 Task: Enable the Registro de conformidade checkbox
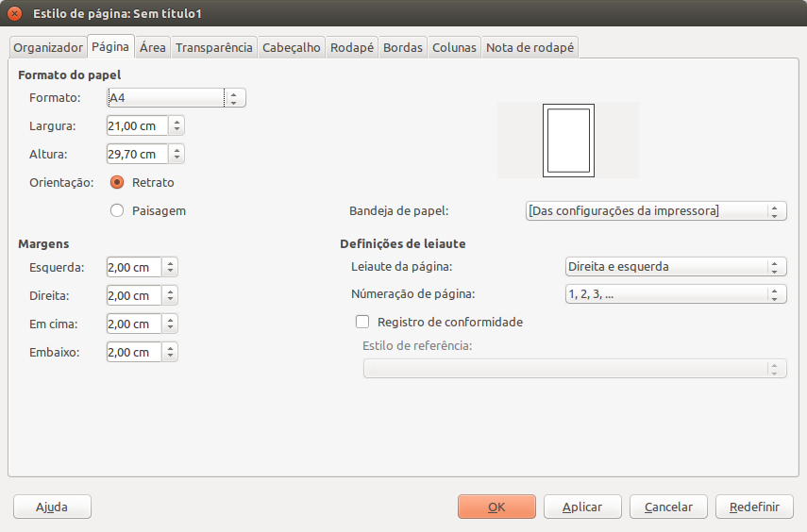(x=362, y=322)
